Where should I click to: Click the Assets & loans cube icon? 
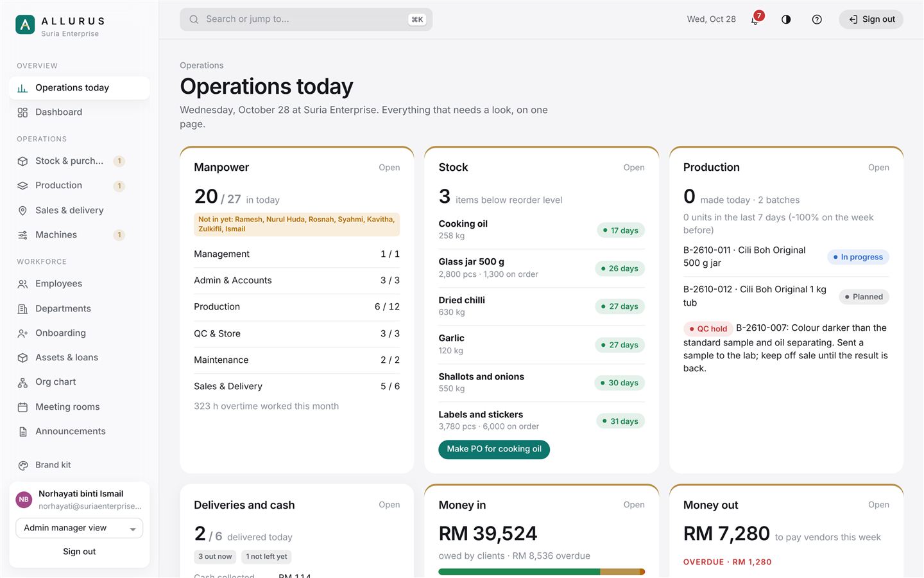(22, 358)
